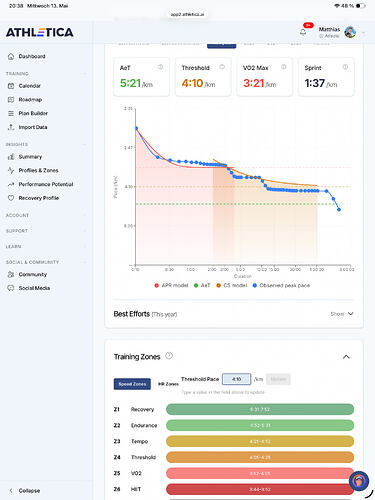This screenshot has width=375, height=500.
Task: Click the Performance Potential trend icon
Action: click(11, 184)
